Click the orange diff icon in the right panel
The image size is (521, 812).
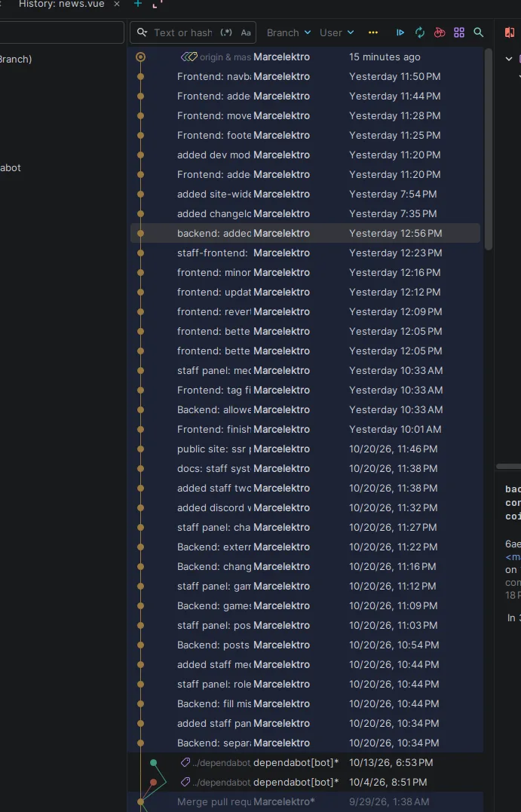click(510, 32)
